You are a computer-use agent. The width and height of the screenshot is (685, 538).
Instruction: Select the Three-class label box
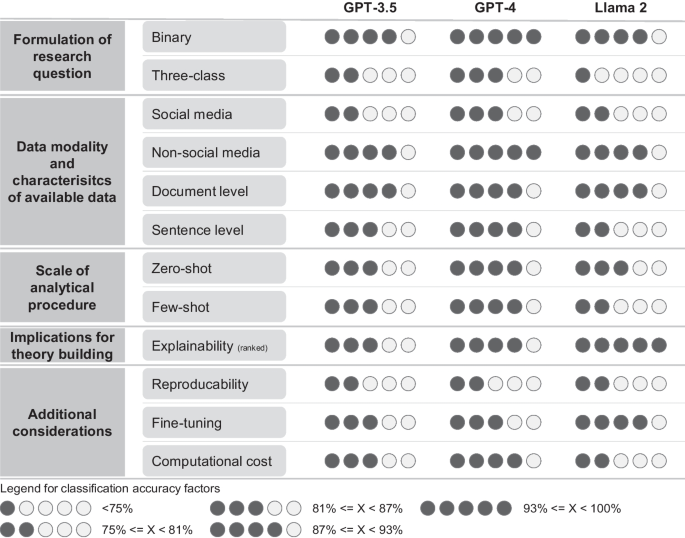click(x=214, y=76)
